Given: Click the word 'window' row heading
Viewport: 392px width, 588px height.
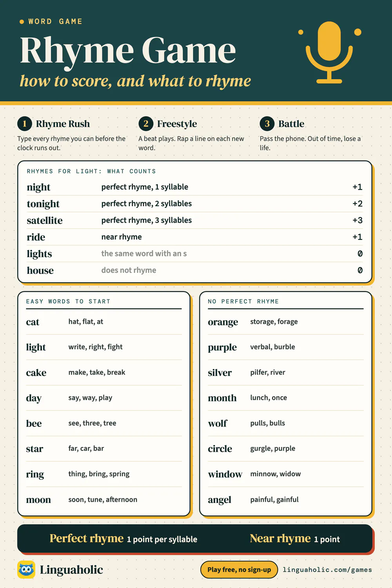Looking at the screenshot, I should pyautogui.click(x=225, y=475).
